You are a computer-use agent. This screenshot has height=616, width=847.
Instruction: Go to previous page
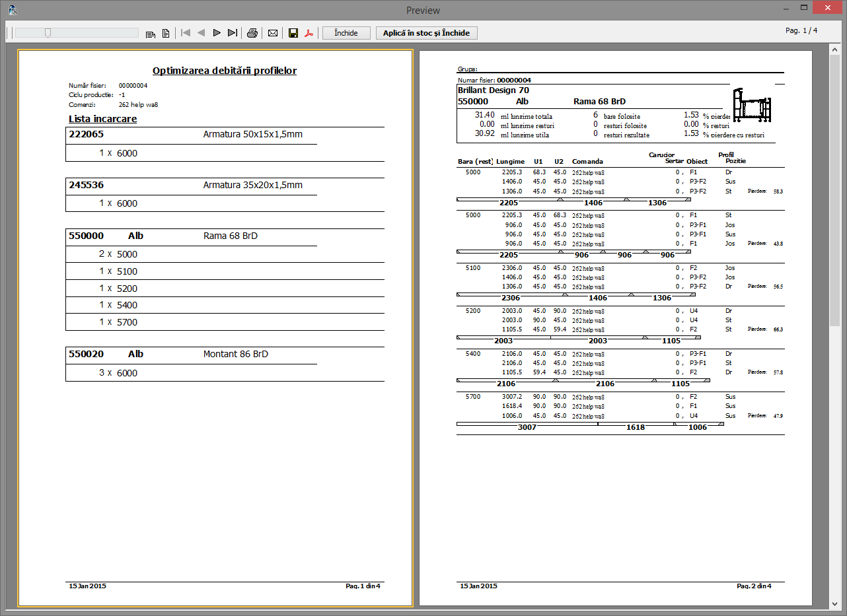coord(201,33)
